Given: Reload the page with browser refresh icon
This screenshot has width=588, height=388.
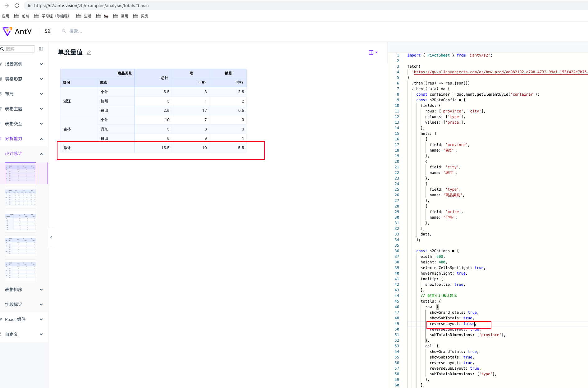Looking at the screenshot, I should click(17, 6).
